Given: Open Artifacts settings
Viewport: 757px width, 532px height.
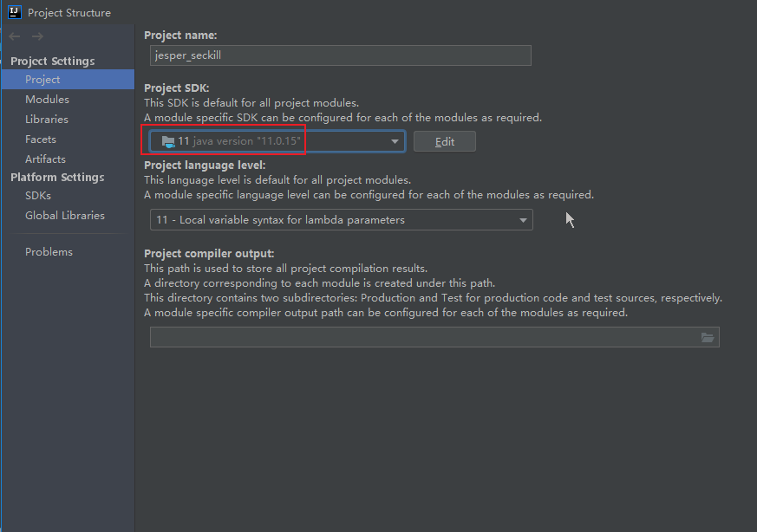Looking at the screenshot, I should (45, 159).
